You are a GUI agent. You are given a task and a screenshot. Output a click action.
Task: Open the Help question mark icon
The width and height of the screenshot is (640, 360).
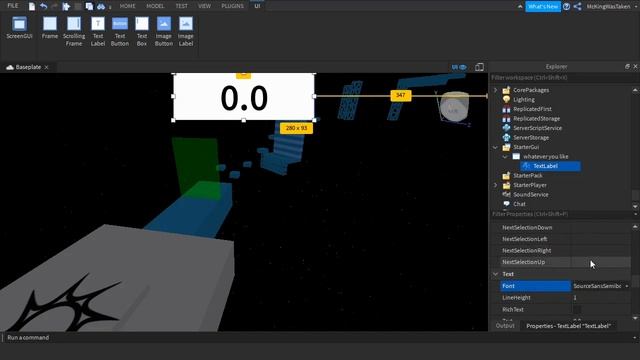[566, 7]
